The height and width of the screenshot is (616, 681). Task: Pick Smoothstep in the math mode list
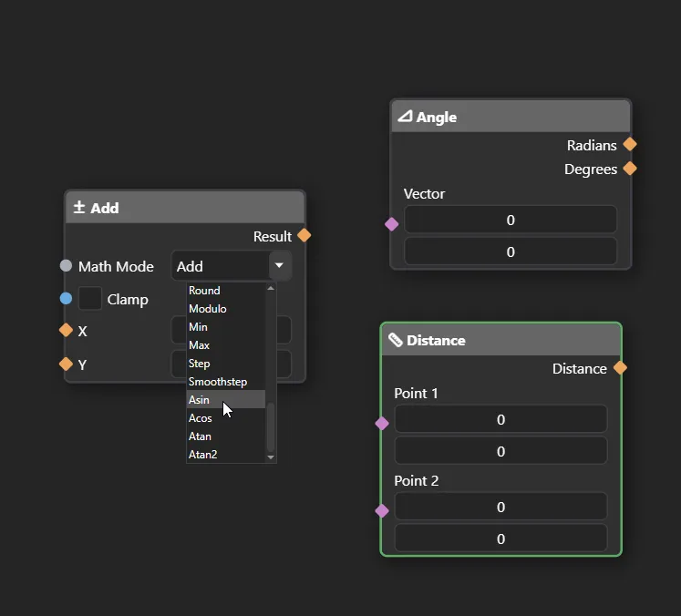226,382
